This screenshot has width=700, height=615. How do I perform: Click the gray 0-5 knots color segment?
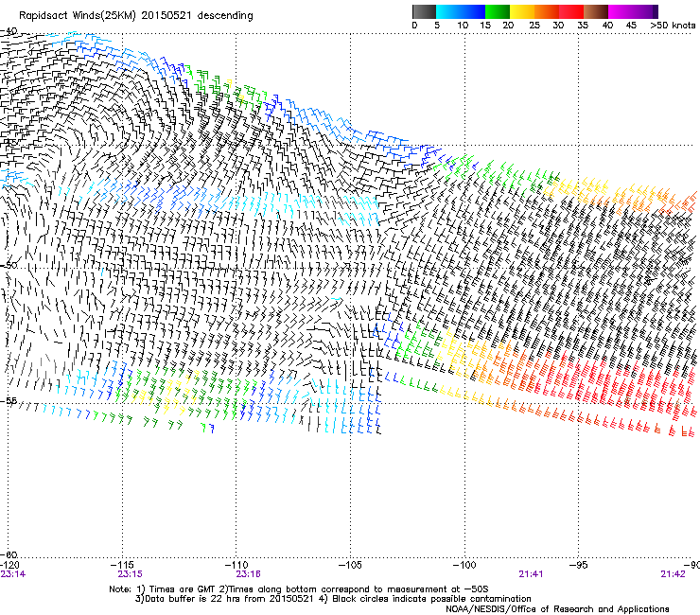[x=424, y=11]
